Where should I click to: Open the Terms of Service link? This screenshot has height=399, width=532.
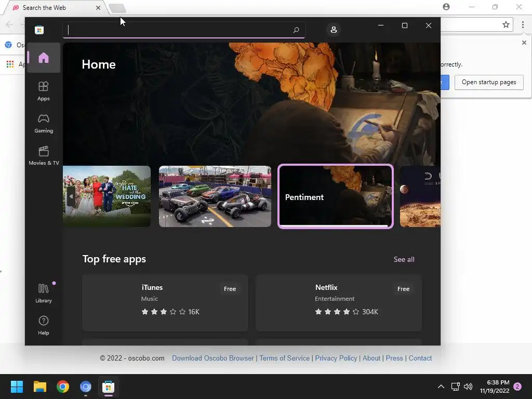pyautogui.click(x=284, y=358)
